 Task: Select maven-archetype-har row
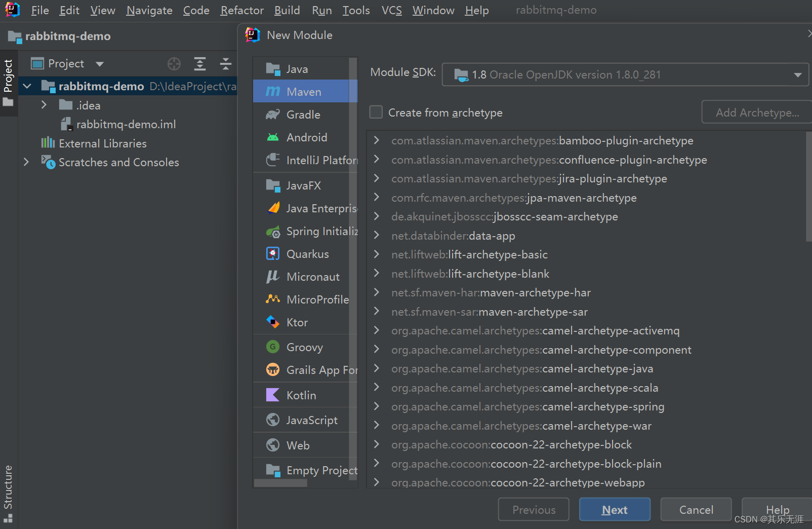click(x=587, y=292)
